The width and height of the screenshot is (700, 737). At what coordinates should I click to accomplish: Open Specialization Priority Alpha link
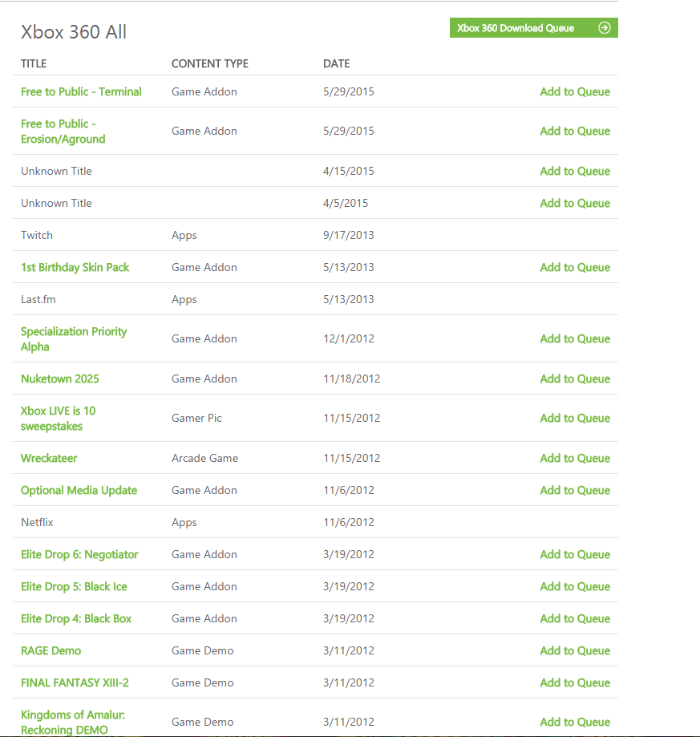(74, 339)
